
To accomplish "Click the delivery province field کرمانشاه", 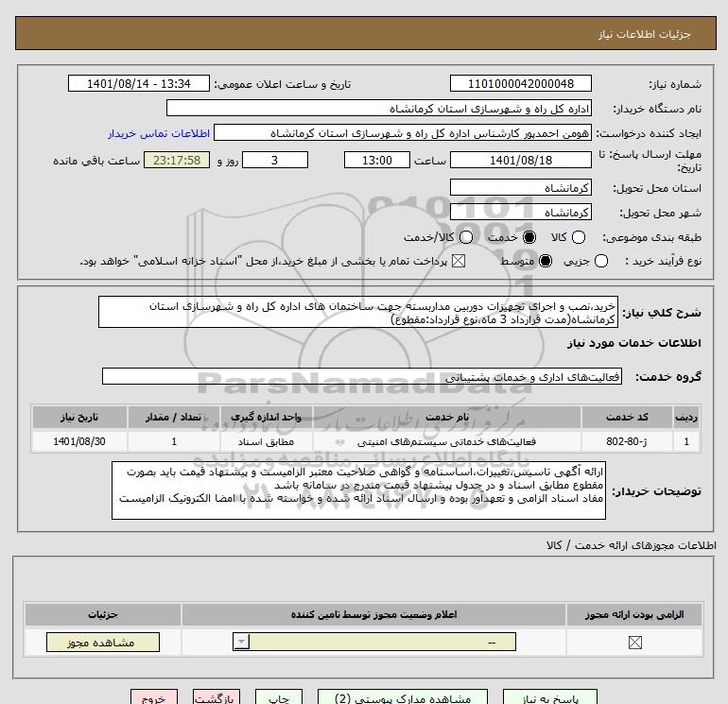I will [x=520, y=187].
